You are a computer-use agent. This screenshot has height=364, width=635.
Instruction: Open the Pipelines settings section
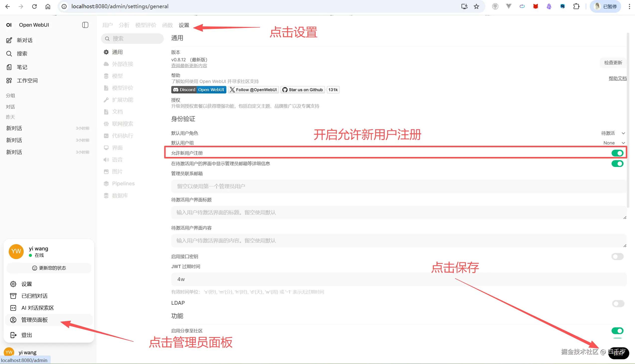point(123,183)
